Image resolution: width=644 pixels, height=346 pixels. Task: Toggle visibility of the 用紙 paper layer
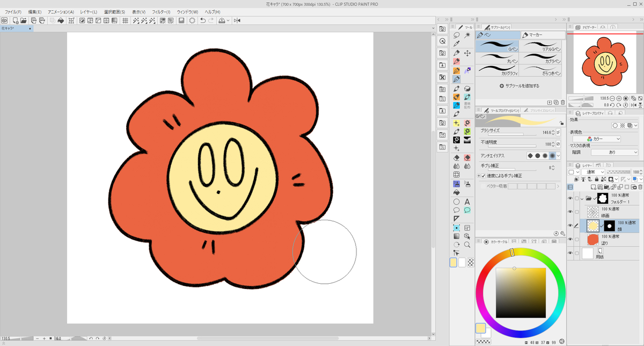(x=570, y=253)
